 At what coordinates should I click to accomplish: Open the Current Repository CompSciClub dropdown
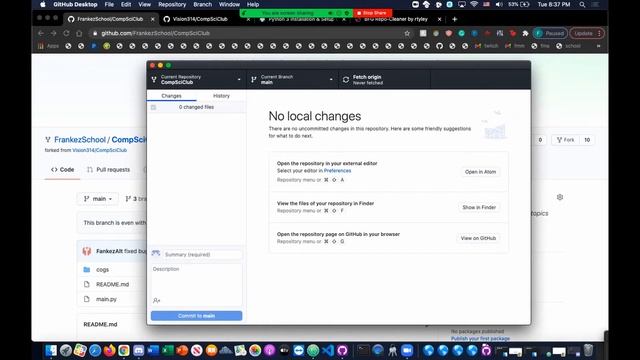tap(196, 80)
